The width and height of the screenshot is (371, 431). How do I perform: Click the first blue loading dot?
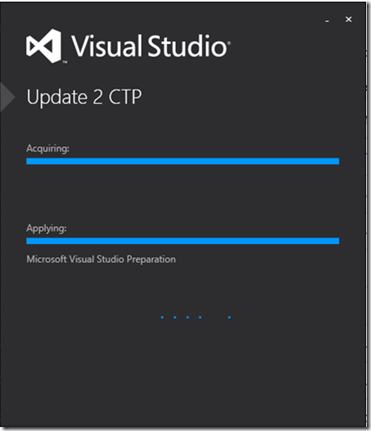click(x=162, y=317)
